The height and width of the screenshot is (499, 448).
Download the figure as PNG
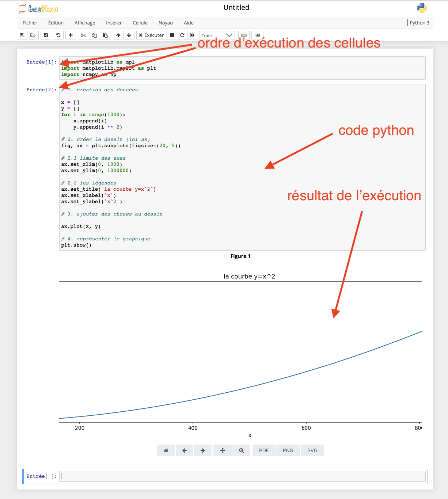[288, 450]
